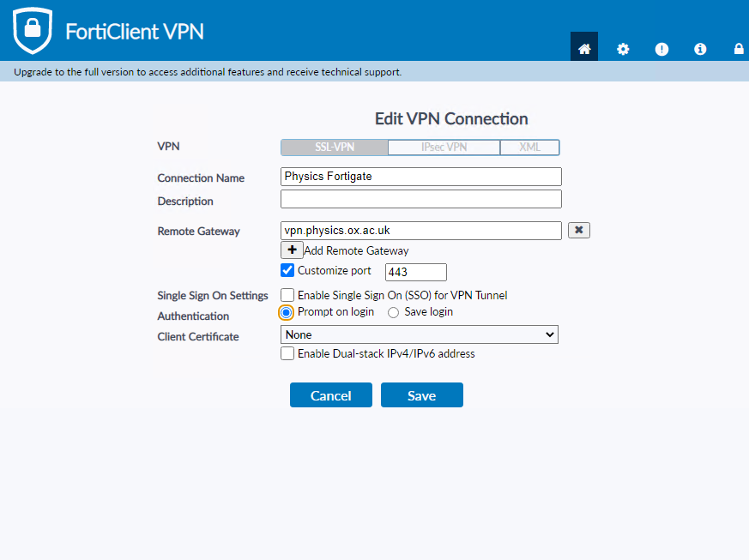Image resolution: width=749 pixels, height=560 pixels.
Task: Switch to the XML tab
Action: [529, 148]
